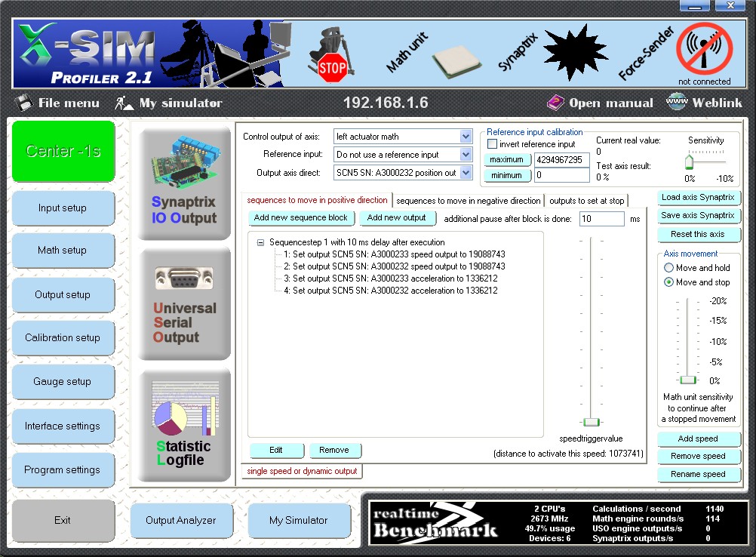Click Add new sequence block
Image resolution: width=756 pixels, height=557 pixels.
(301, 217)
